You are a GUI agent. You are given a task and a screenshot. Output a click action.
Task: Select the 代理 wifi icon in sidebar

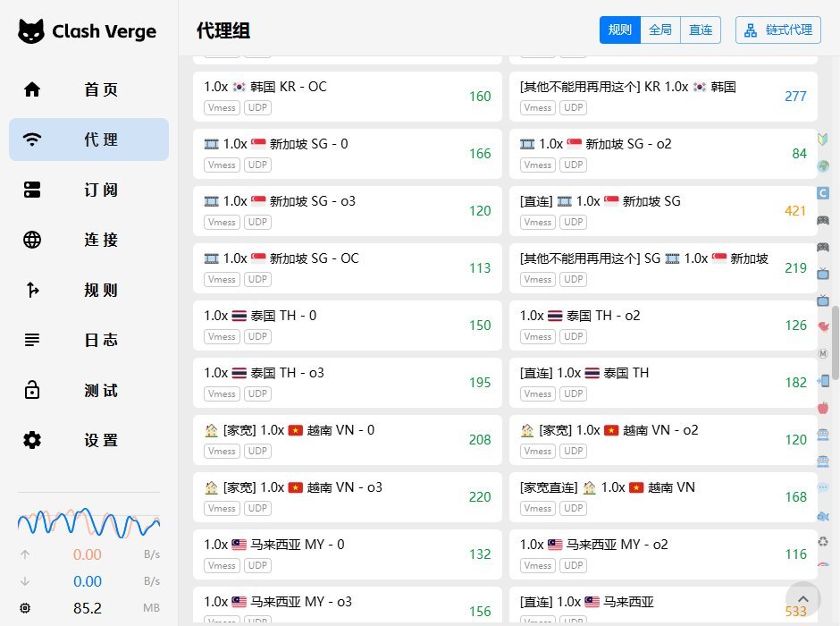pos(32,140)
